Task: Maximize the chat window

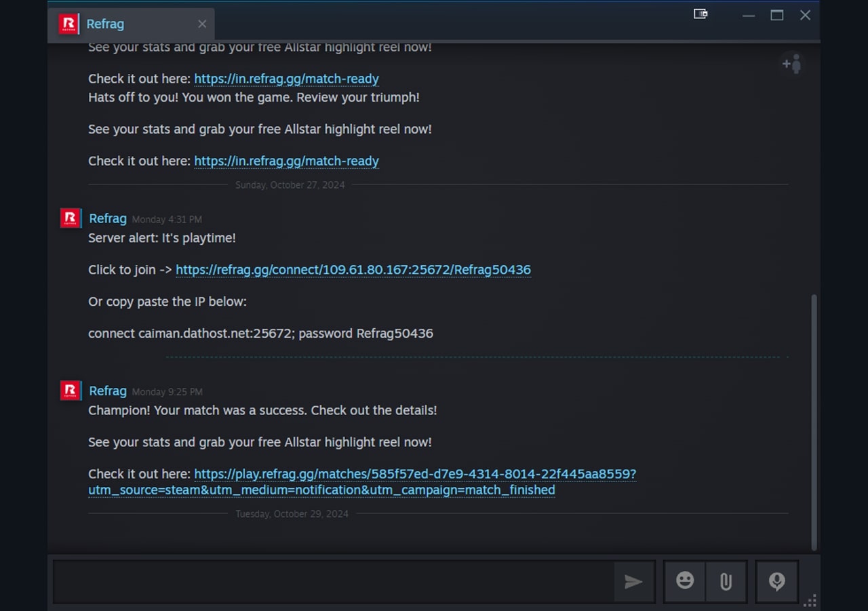Action: (x=776, y=15)
